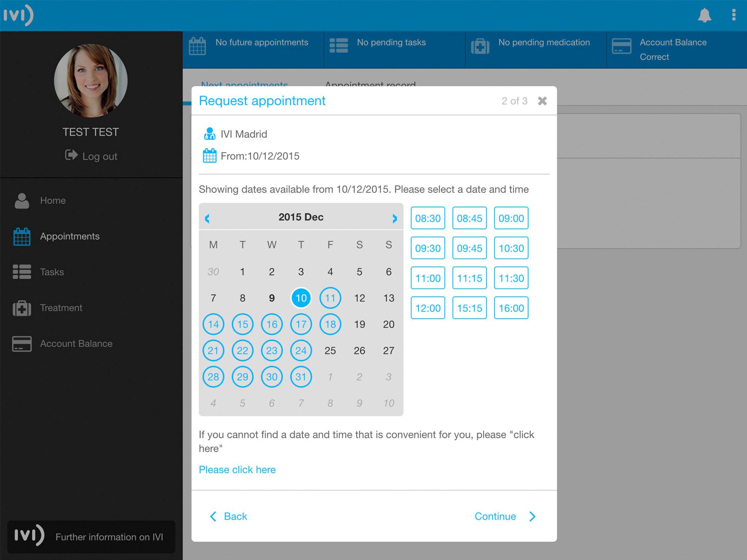
Task: Click the Home person icon in sidebar
Action: click(x=22, y=201)
